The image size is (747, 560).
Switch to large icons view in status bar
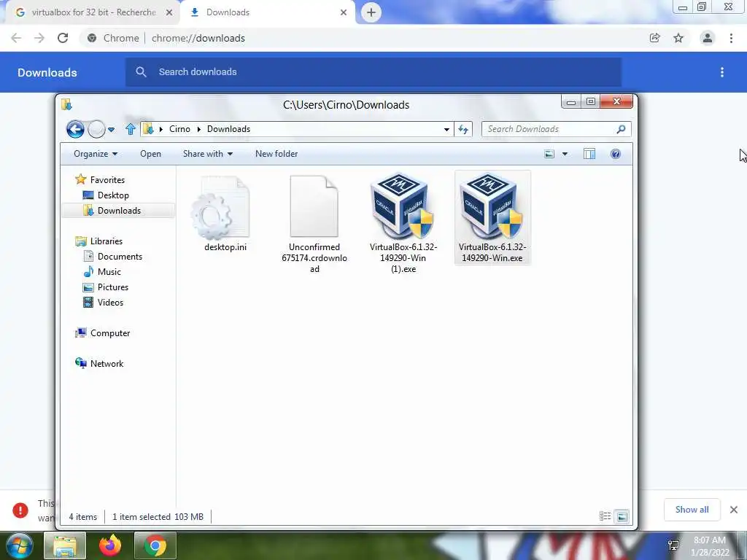(622, 516)
